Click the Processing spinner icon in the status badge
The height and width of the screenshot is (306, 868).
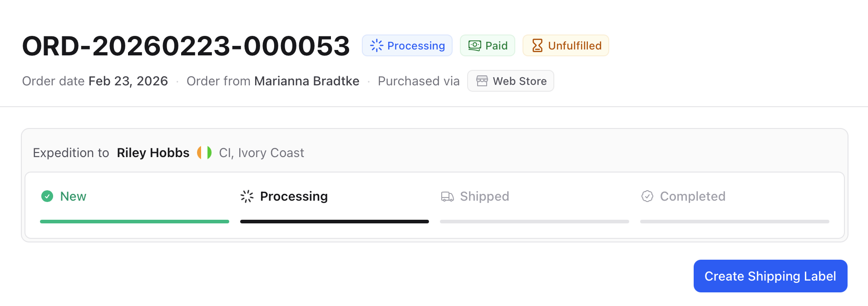coord(376,45)
